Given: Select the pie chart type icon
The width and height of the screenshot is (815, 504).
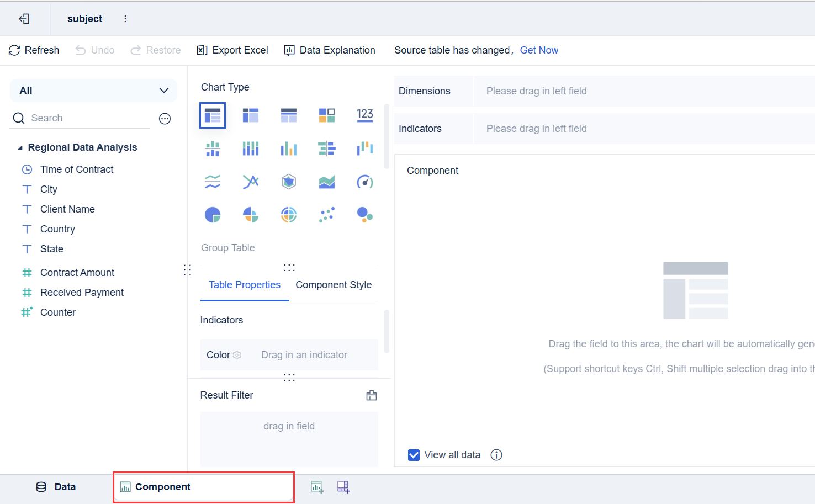Looking at the screenshot, I should (213, 215).
